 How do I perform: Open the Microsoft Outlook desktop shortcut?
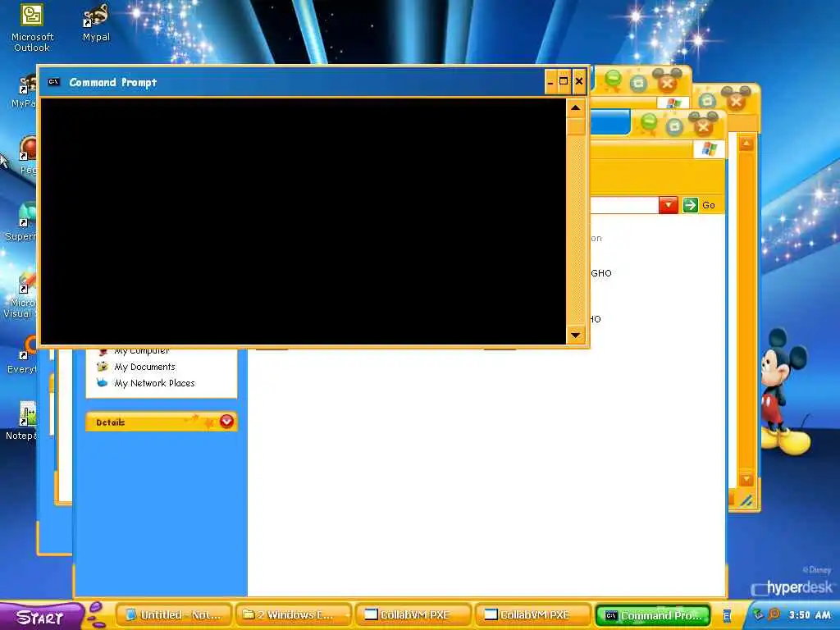(32, 28)
